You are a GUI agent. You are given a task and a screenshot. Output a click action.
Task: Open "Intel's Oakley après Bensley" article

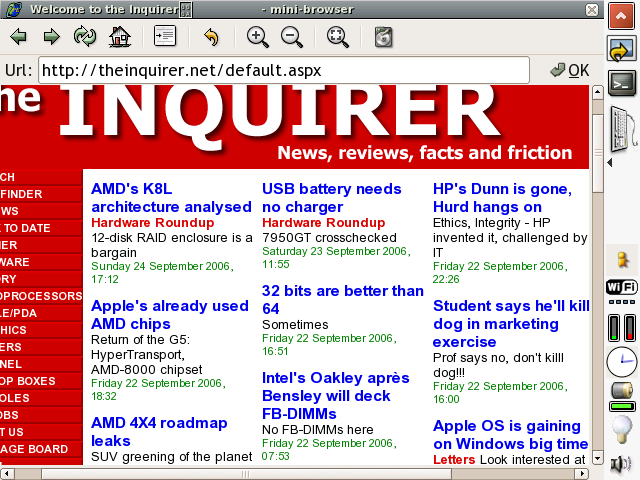coord(336,396)
